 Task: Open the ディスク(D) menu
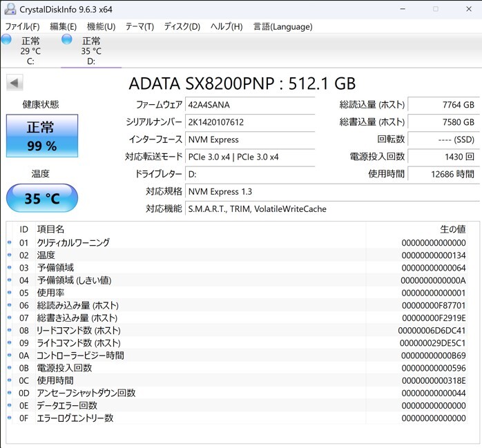click(182, 27)
